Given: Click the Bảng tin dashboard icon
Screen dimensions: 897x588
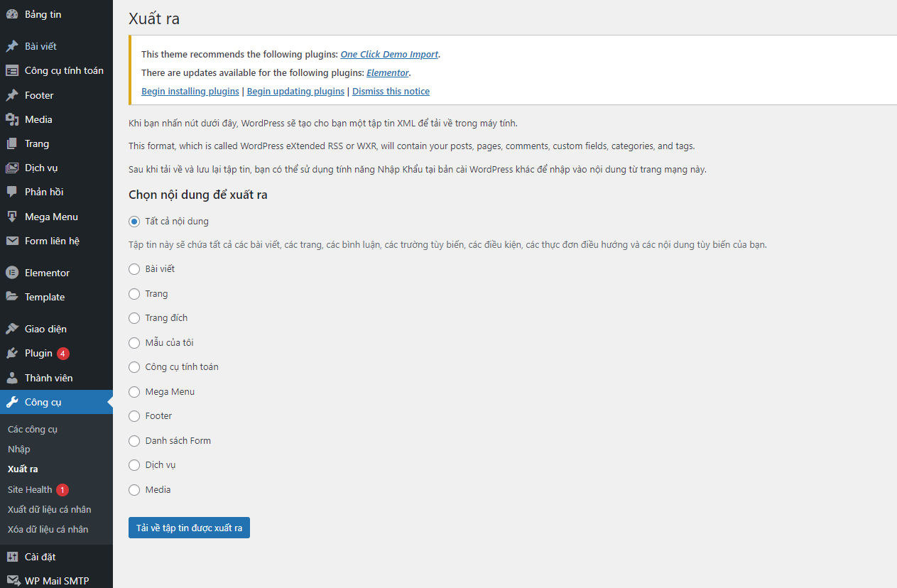Looking at the screenshot, I should [x=12, y=14].
